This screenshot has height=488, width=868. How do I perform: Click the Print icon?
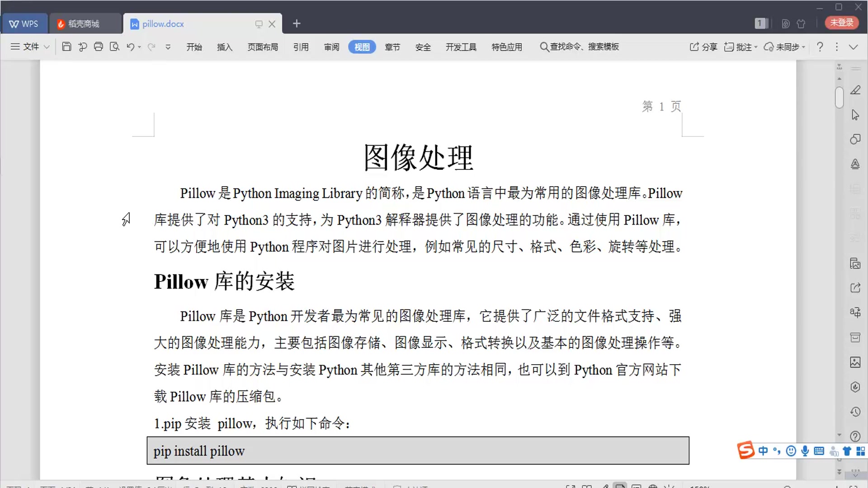click(x=98, y=47)
